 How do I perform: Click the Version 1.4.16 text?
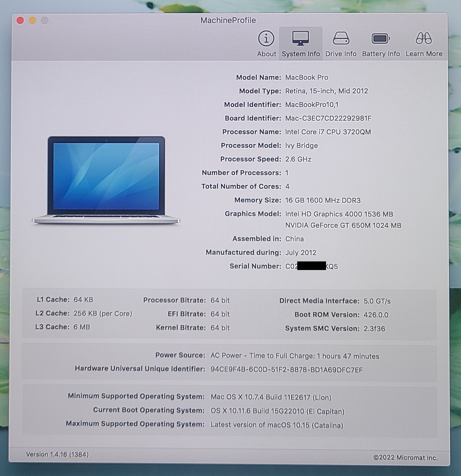click(x=57, y=454)
